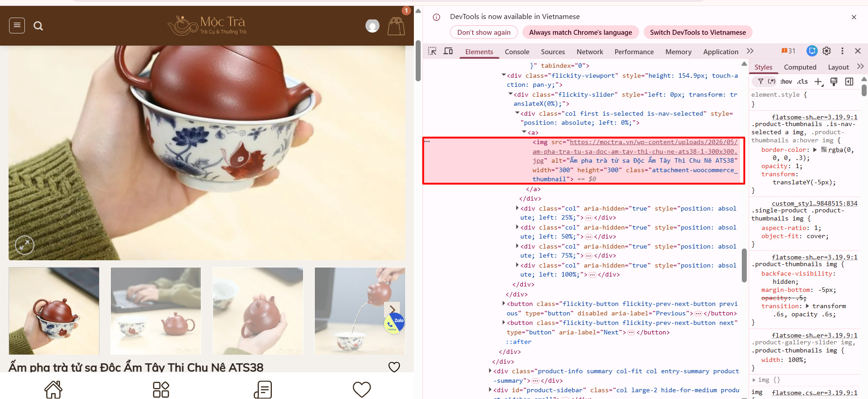Viewport: 868px width, 399px height.
Task: Open custom_styl…9848515:834 source link
Action: [x=814, y=203]
